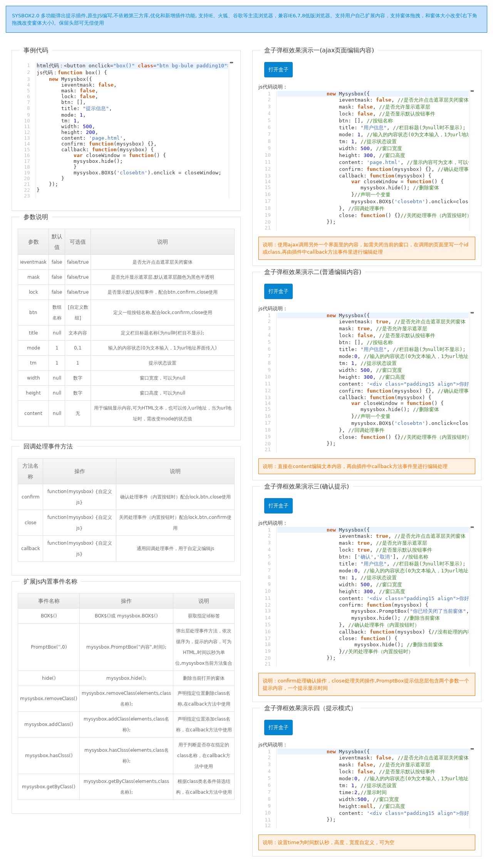
Task: Select the mysysbox.hasClsss() event cell
Action: (49, 756)
